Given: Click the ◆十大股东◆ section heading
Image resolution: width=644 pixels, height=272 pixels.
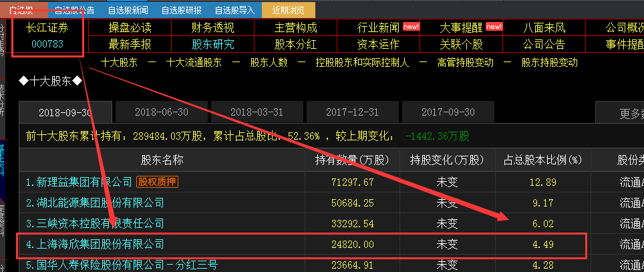Looking at the screenshot, I should 51,82.
